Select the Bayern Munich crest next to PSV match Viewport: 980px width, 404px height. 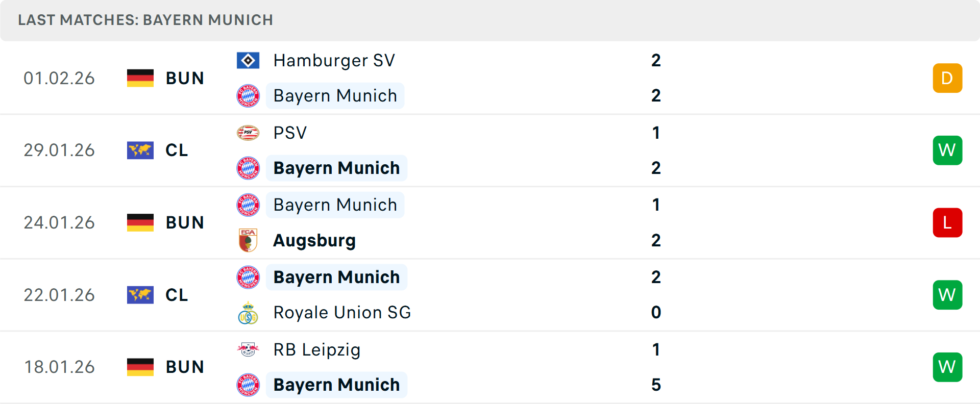[x=248, y=168]
